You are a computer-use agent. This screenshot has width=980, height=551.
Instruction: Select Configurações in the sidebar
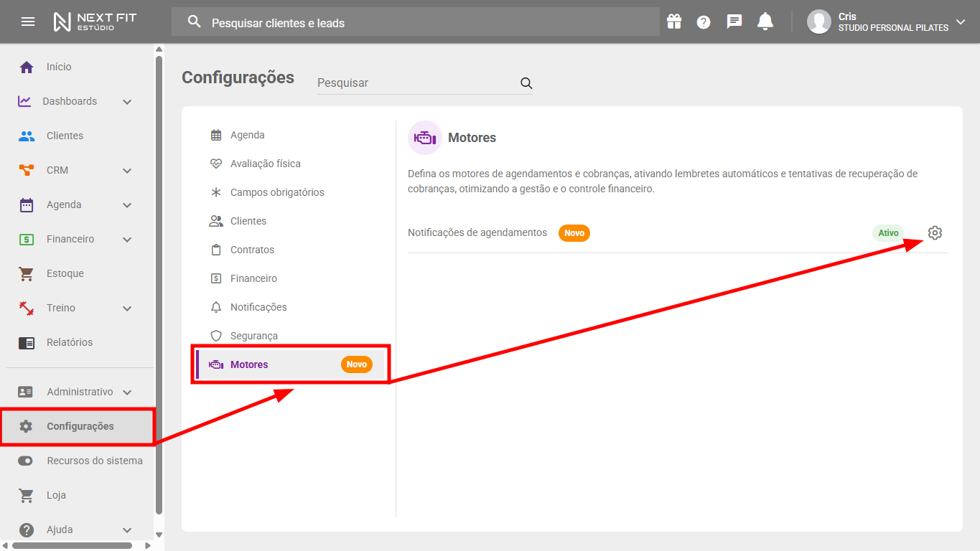77,426
